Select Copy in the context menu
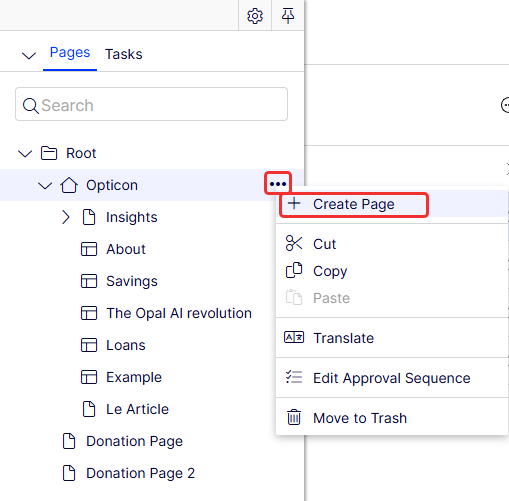Image resolution: width=509 pixels, height=501 pixels. (330, 271)
